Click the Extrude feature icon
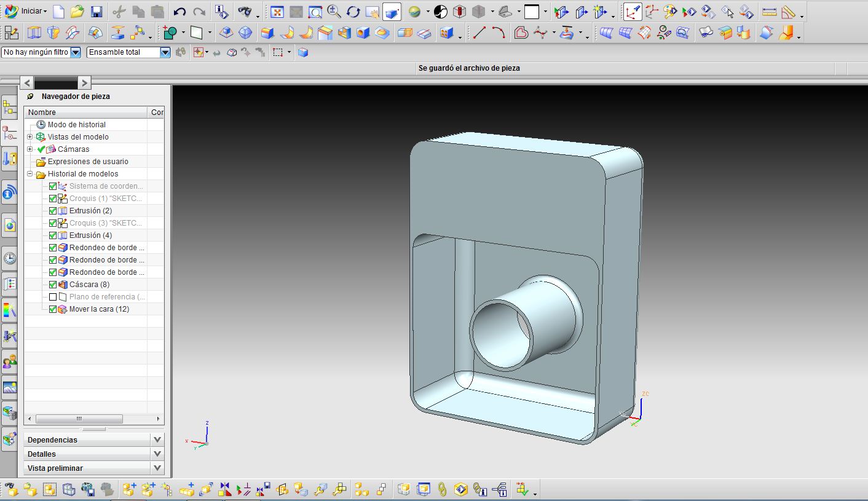868x501 pixels. pos(34,33)
